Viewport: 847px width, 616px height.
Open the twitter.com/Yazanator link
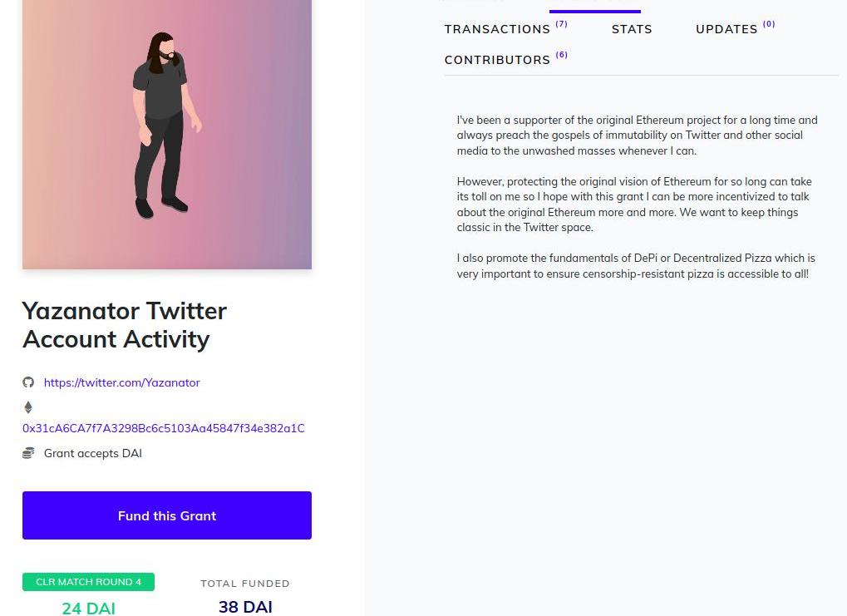click(121, 382)
